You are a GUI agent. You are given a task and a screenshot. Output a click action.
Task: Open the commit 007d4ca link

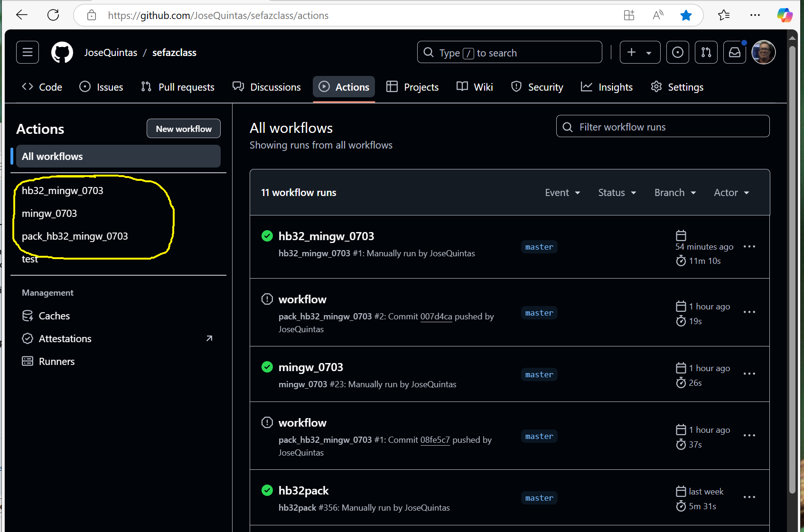[x=436, y=317]
